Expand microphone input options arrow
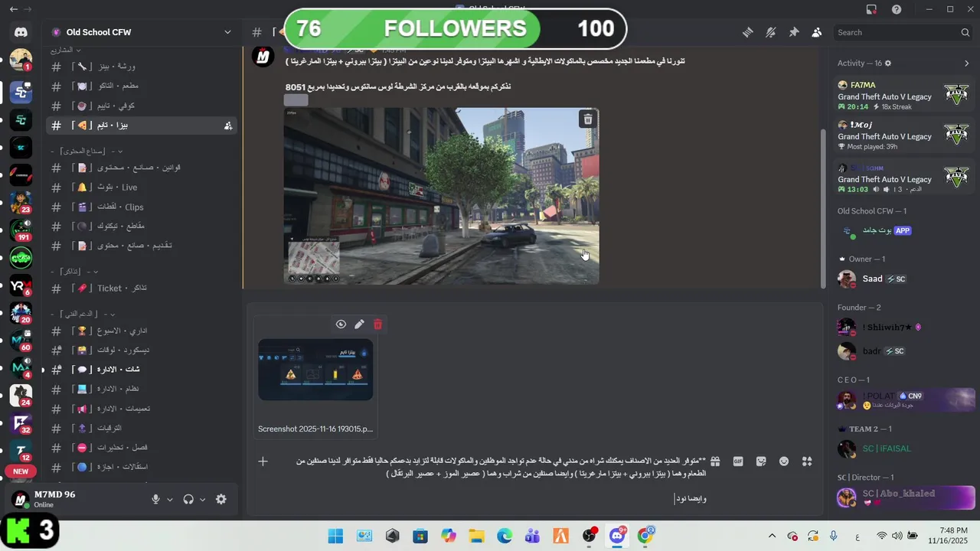980x551 pixels. 170,500
